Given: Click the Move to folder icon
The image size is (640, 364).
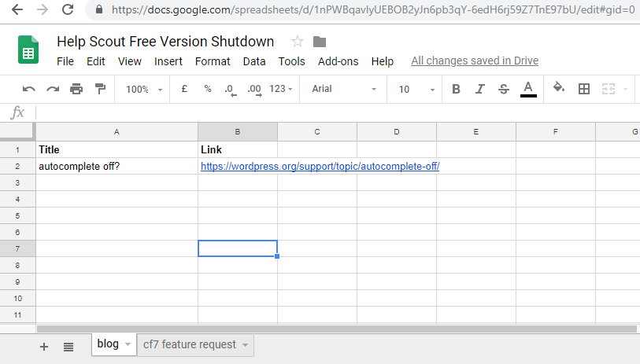Looking at the screenshot, I should [320, 42].
